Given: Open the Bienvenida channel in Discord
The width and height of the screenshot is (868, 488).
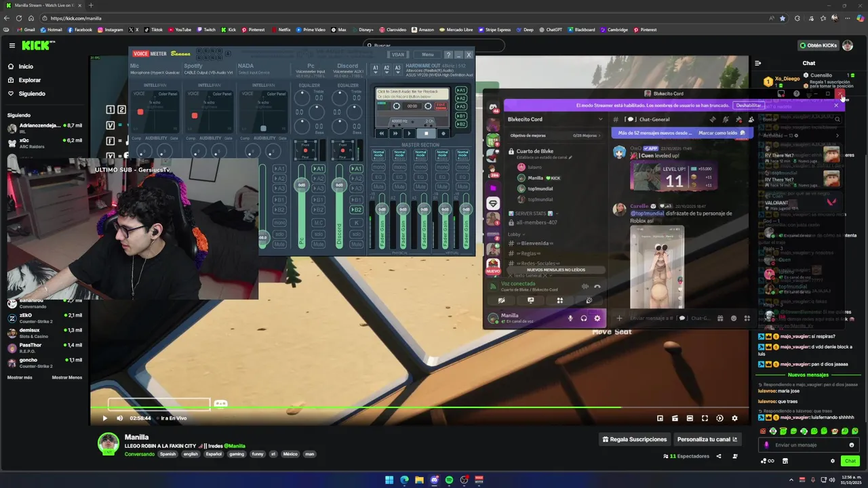Looking at the screenshot, I should point(536,243).
